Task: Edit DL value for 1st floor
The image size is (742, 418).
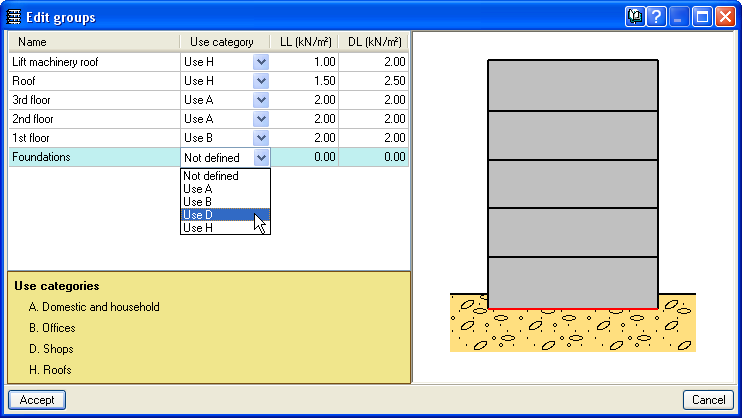Action: coord(374,138)
